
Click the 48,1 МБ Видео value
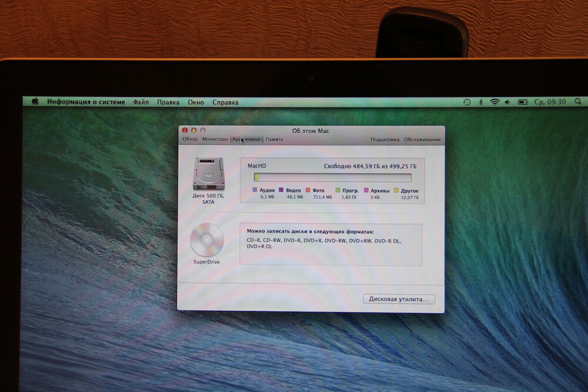(x=295, y=197)
